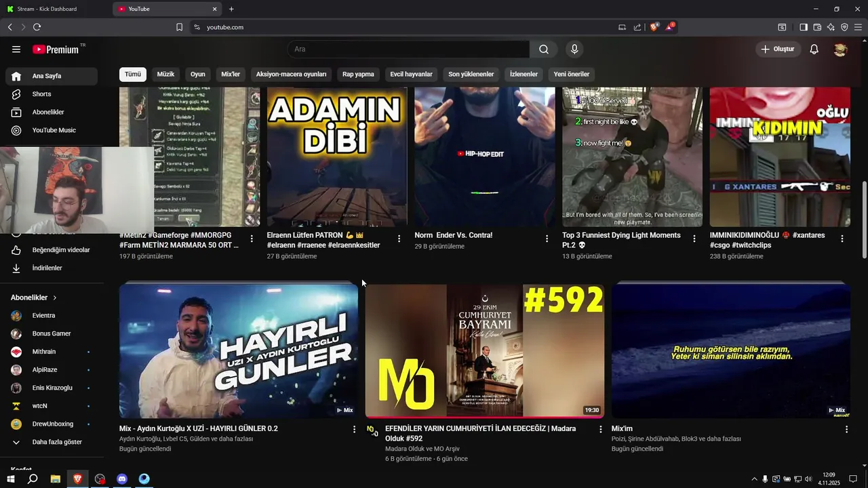Play the #592 Cumhuriyet Bayramı thumbnail
This screenshot has height=488, width=868.
[x=485, y=350]
